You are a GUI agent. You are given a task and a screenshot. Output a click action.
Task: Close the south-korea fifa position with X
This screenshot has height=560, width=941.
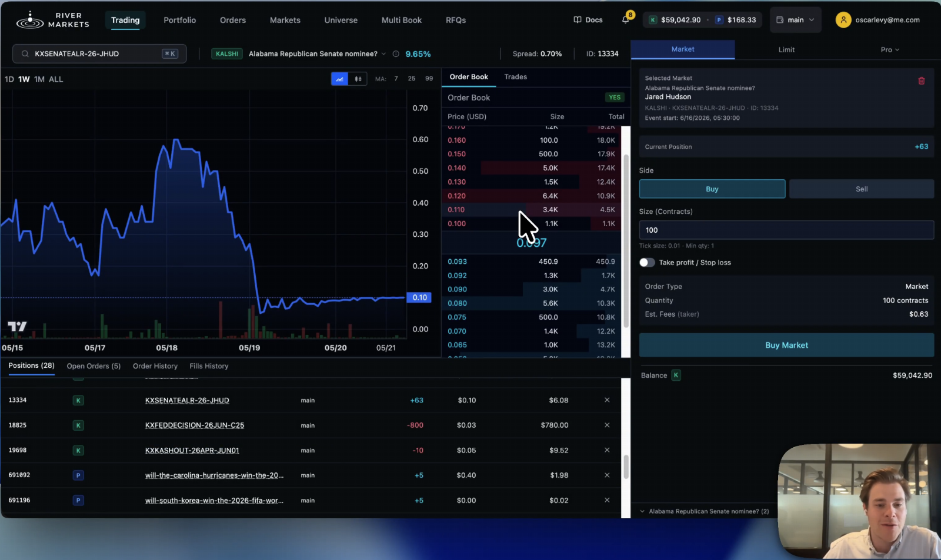pyautogui.click(x=607, y=500)
